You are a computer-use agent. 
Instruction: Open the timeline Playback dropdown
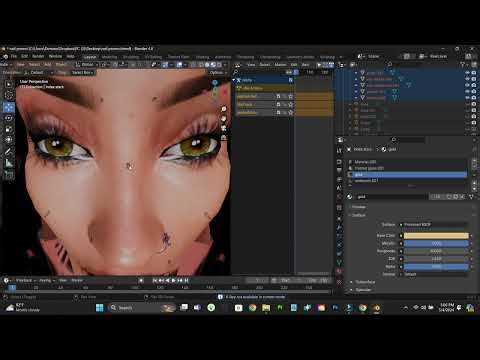[x=25, y=280]
